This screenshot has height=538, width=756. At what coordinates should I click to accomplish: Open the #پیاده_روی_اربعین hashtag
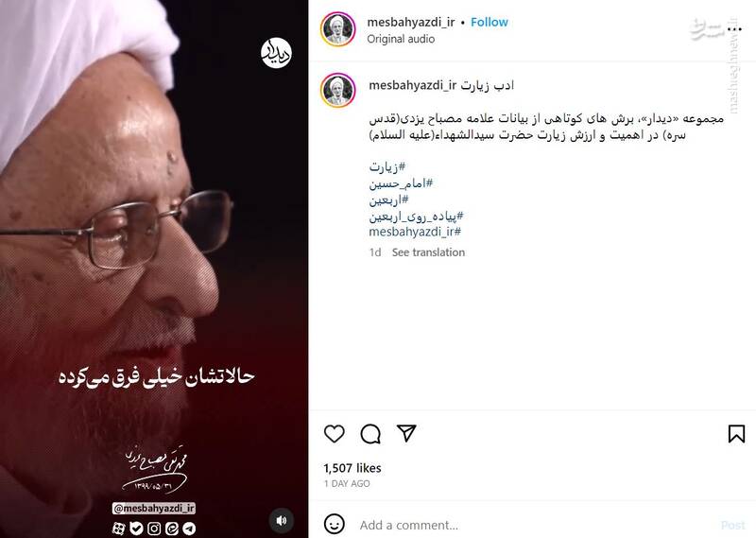pyautogui.click(x=416, y=216)
